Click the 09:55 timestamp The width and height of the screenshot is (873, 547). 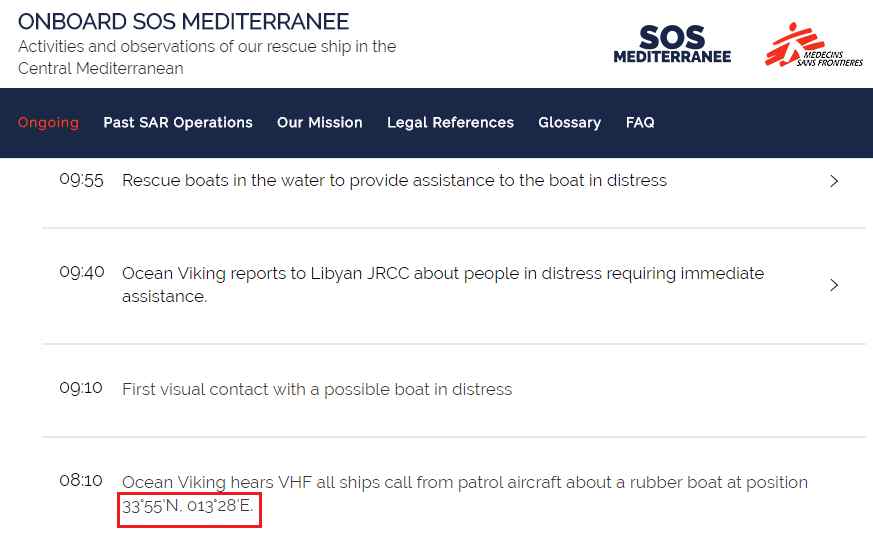(x=81, y=180)
